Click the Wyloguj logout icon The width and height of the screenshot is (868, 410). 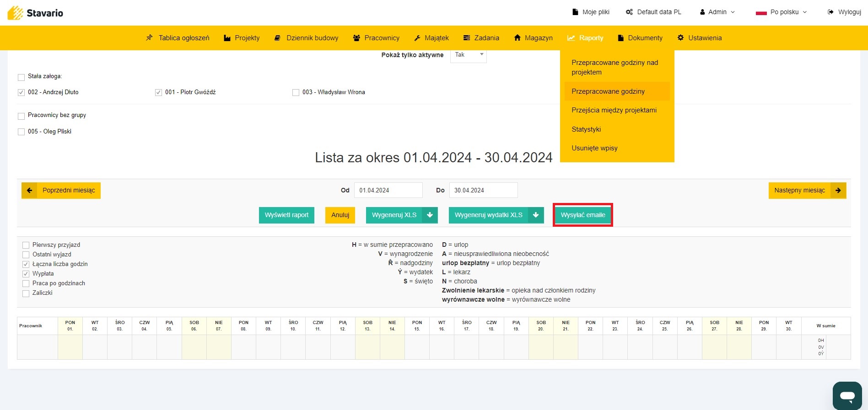830,12
